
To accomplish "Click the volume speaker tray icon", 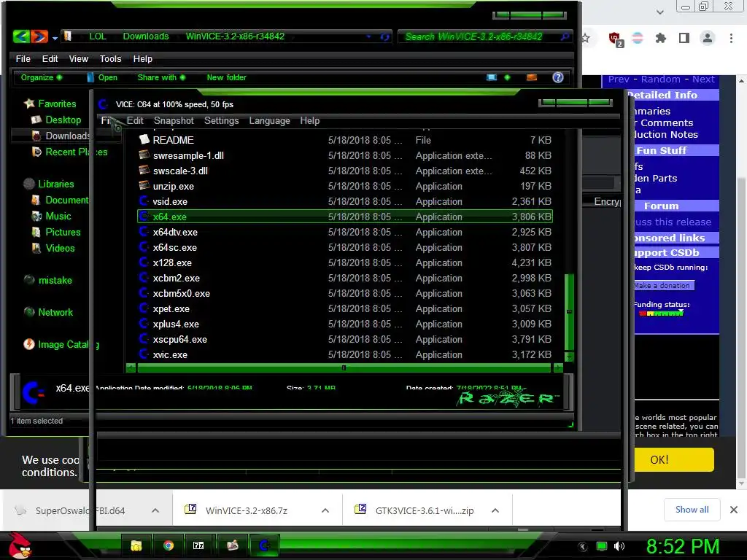I will [x=619, y=546].
